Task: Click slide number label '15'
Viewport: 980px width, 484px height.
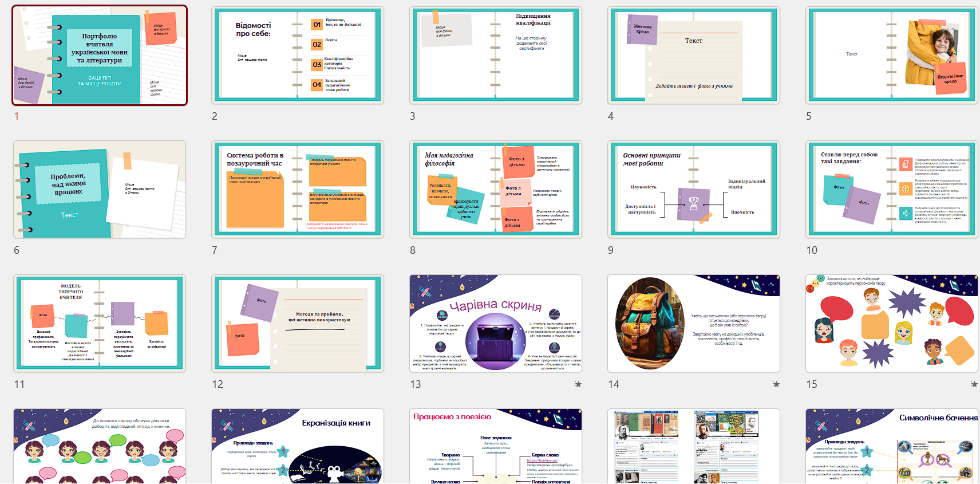Action: point(812,384)
